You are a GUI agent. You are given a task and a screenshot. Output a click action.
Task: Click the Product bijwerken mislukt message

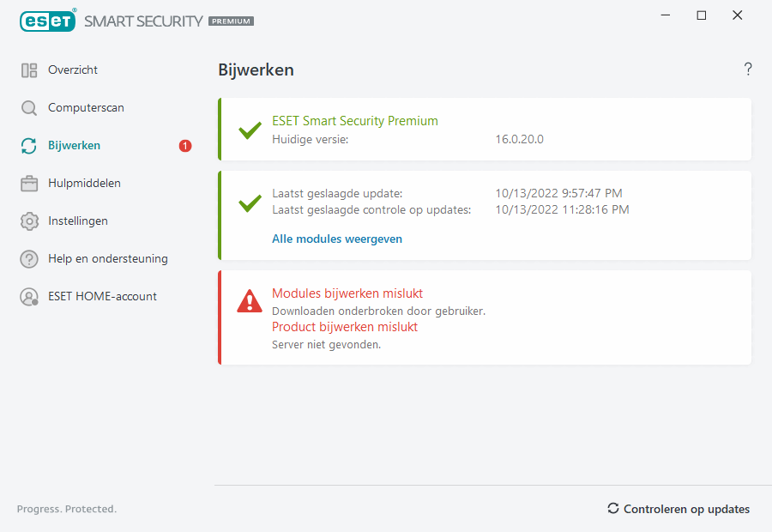click(345, 327)
